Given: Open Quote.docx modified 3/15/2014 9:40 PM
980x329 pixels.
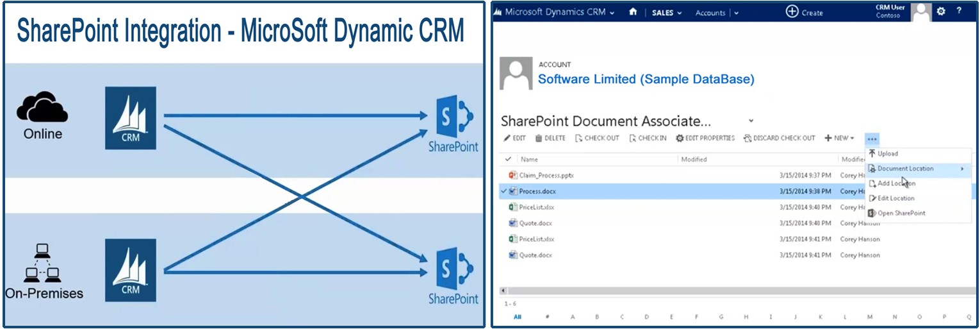Looking at the screenshot, I should pyautogui.click(x=535, y=223).
